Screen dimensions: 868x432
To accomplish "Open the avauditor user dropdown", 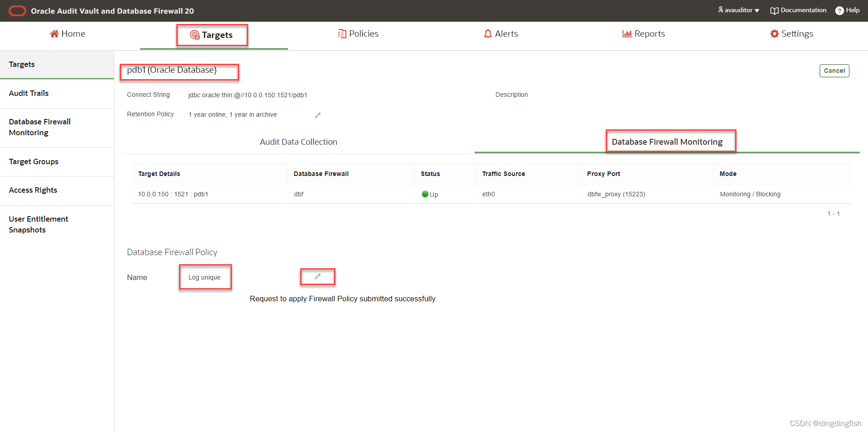I will [739, 10].
